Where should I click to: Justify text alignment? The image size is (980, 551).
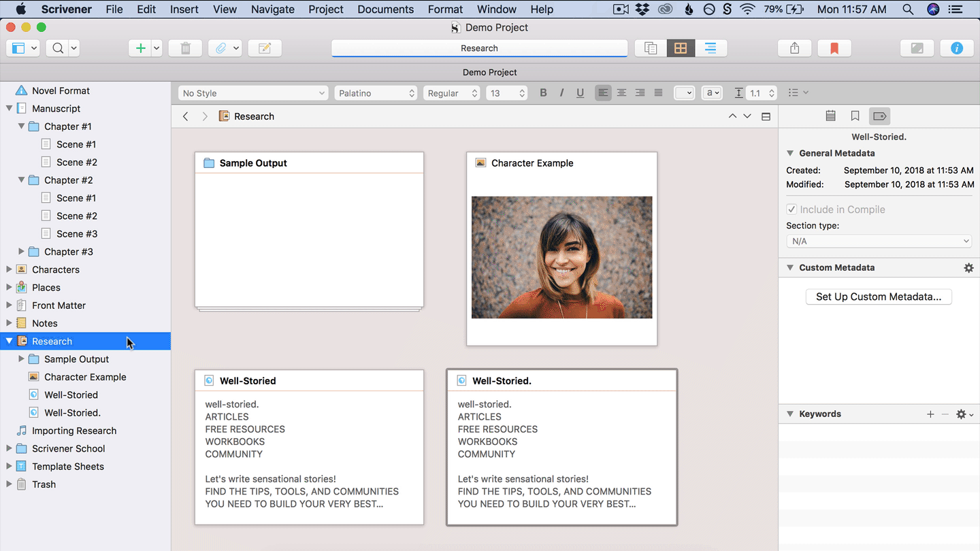tap(658, 93)
